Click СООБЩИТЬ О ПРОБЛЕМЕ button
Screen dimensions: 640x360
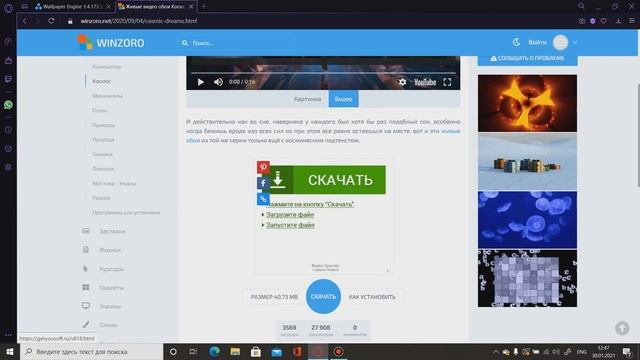click(x=527, y=58)
